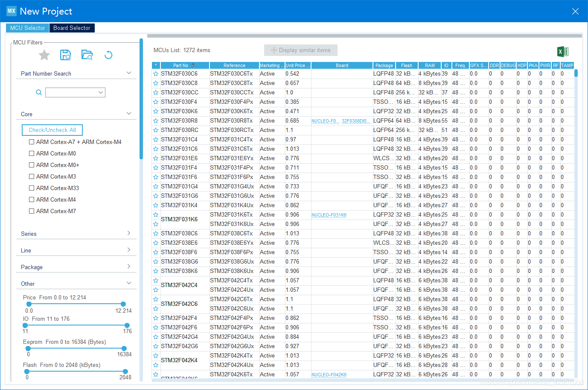The image size is (588, 390).
Task: Click the part number search magnifier icon
Action: pos(39,93)
